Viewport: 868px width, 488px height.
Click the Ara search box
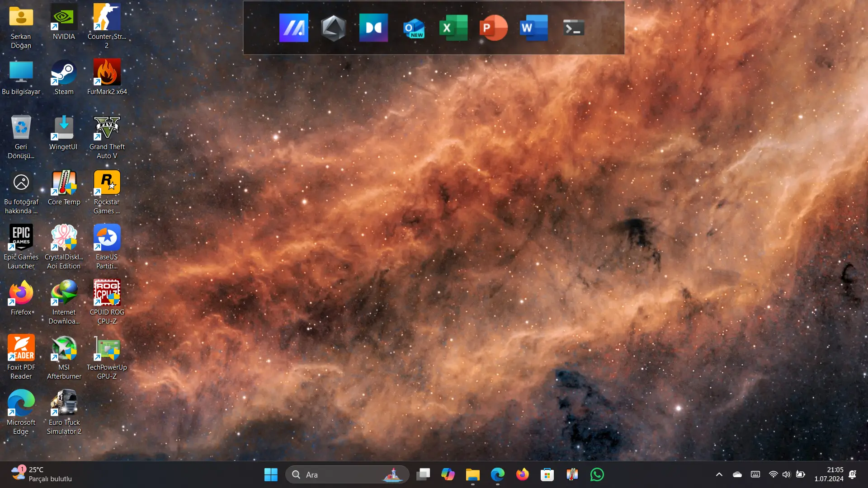[347, 474]
